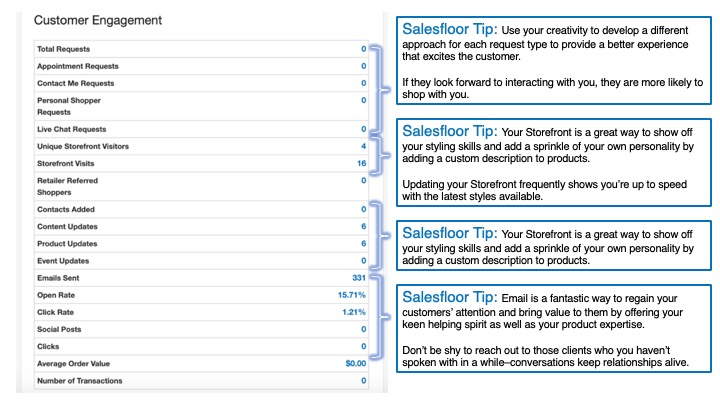720x405 pixels.
Task: Select the Product Updates value 6
Action: coord(363,243)
